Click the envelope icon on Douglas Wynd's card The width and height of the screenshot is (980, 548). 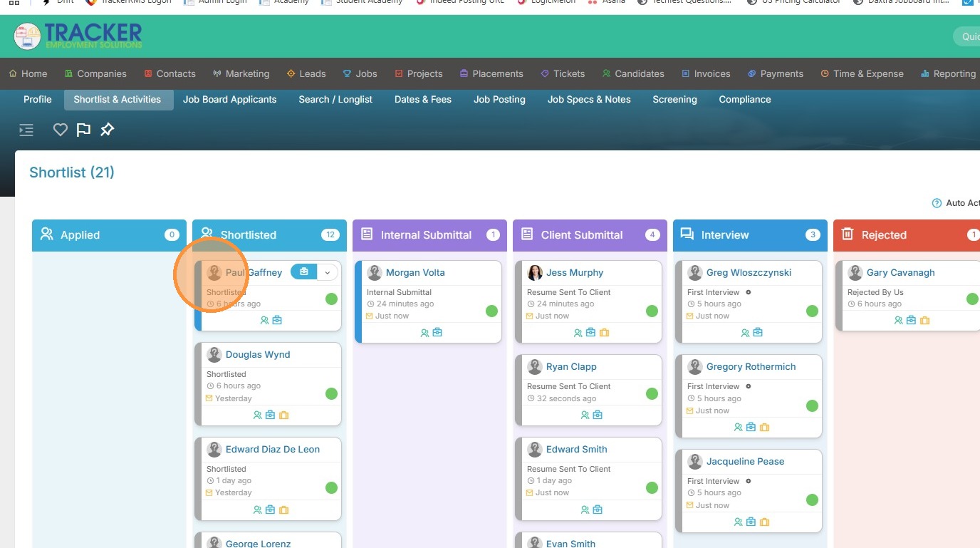click(209, 398)
